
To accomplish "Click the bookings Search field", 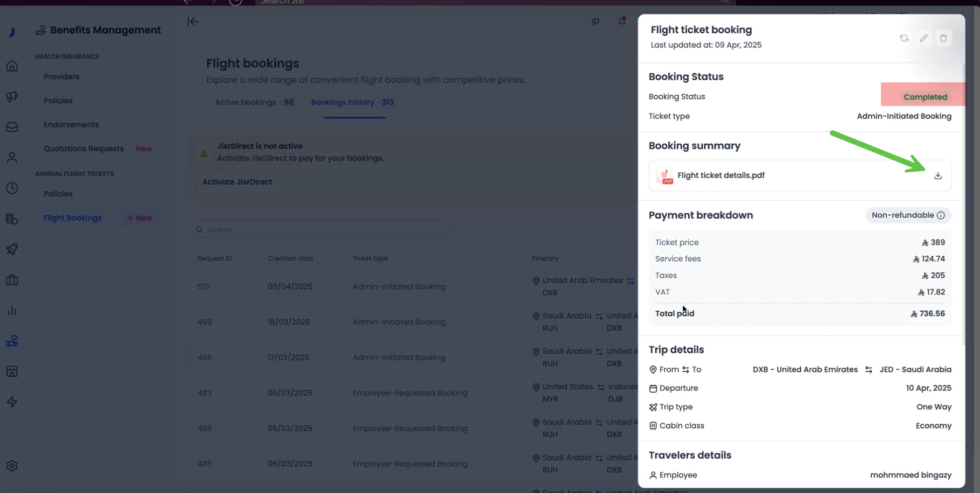I will (319, 229).
